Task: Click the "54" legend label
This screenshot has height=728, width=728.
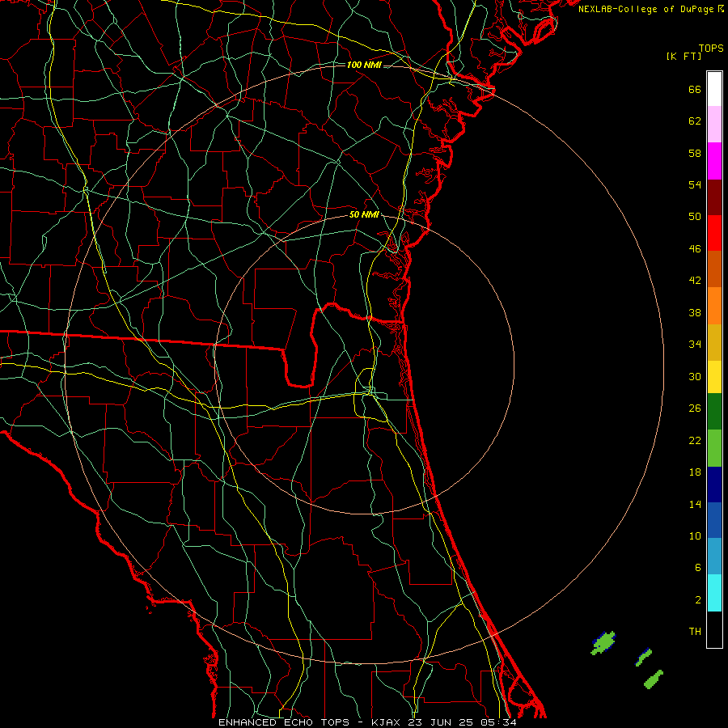Action: pos(695,184)
